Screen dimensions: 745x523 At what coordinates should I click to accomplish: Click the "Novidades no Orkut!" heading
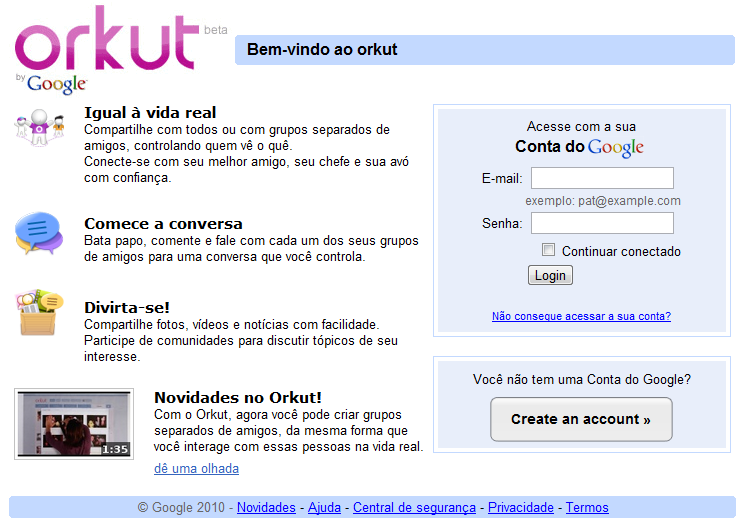(237, 397)
